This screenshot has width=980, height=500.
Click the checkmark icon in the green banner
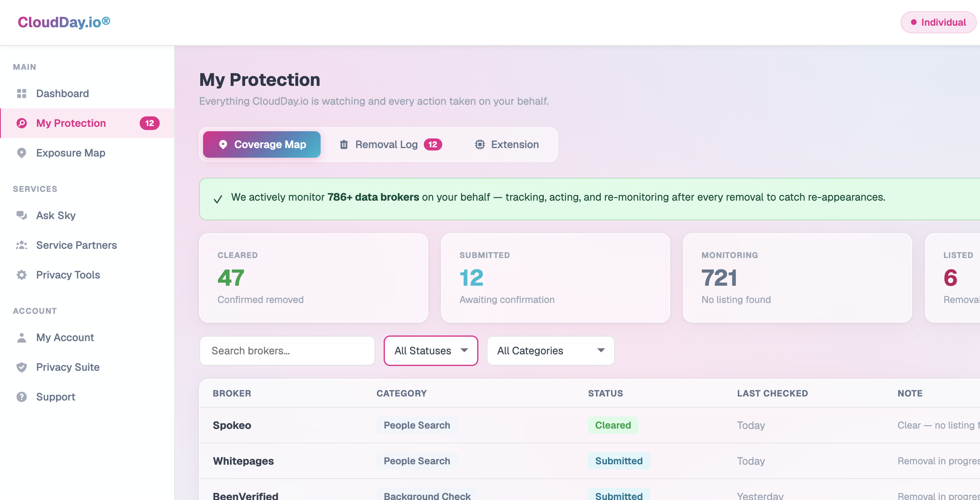tap(218, 199)
